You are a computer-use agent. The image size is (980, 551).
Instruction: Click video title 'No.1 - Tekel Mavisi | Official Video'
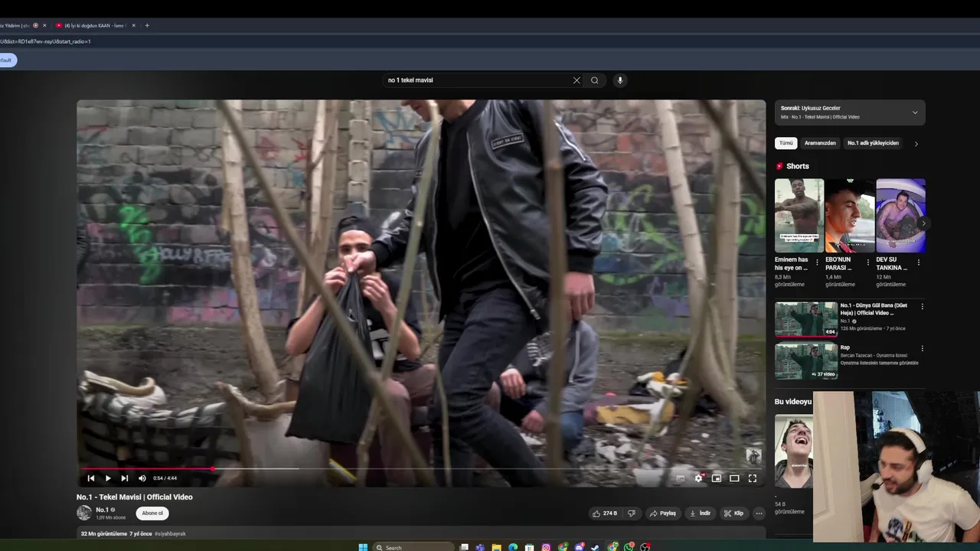click(x=135, y=497)
